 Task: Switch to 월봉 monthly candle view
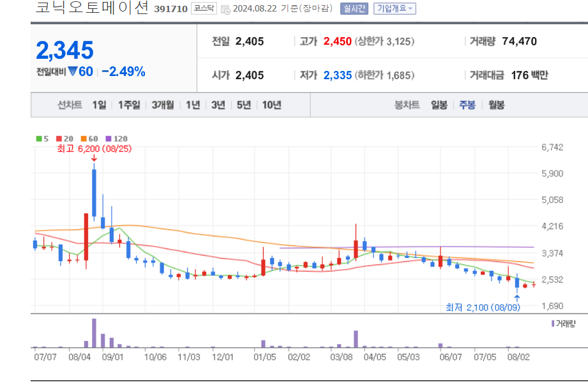(497, 105)
